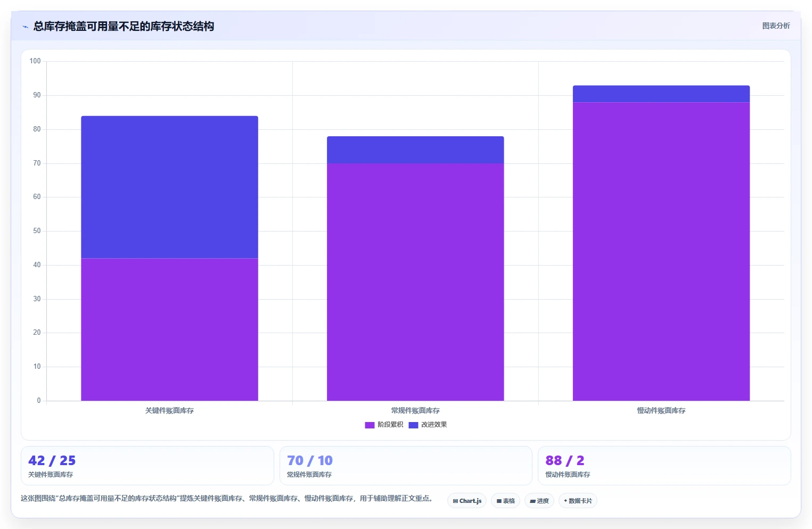The width and height of the screenshot is (812, 529).
Task: Toggle the 改进效果 legend swatch
Action: pos(413,425)
